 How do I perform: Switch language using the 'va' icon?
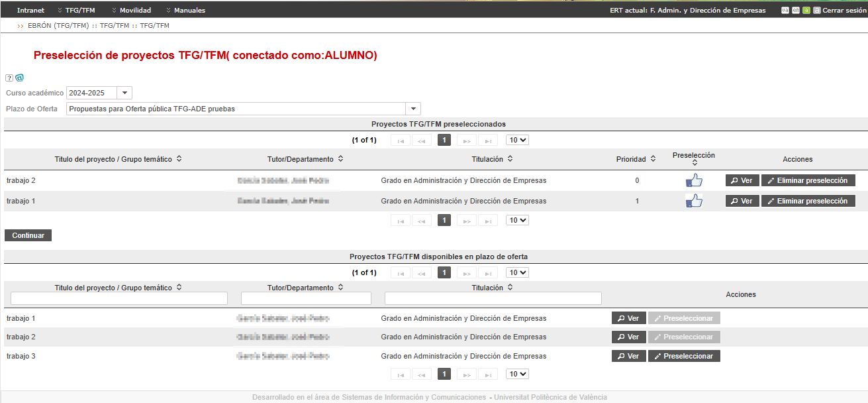point(785,11)
